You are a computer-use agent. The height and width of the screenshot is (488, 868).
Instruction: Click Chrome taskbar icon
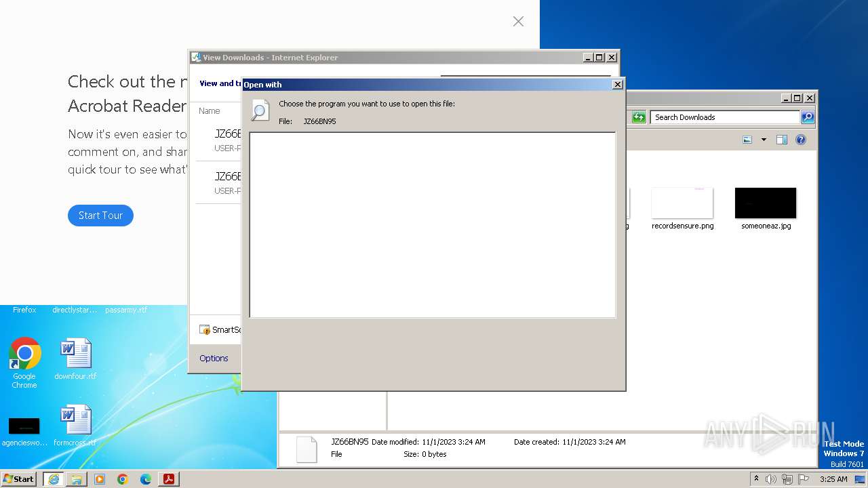123,479
